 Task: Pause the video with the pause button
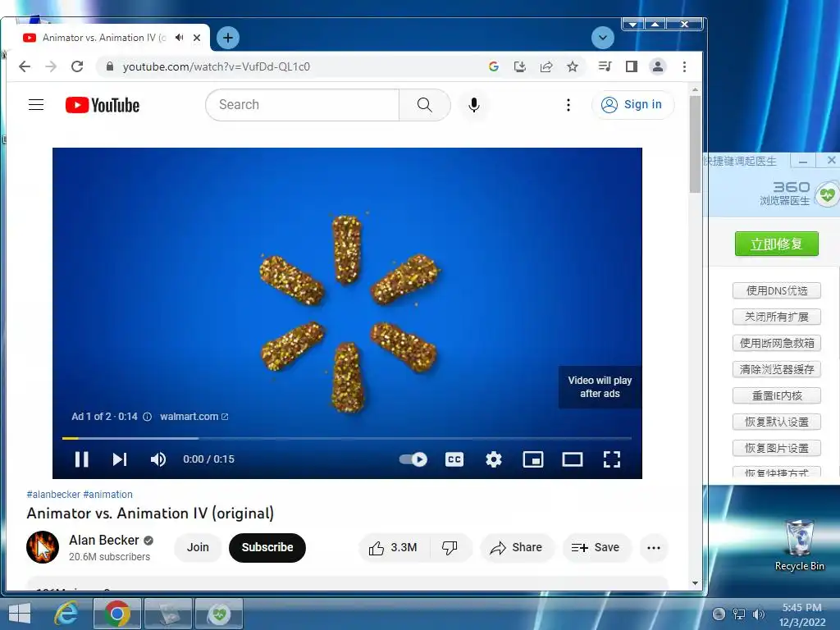coord(81,459)
